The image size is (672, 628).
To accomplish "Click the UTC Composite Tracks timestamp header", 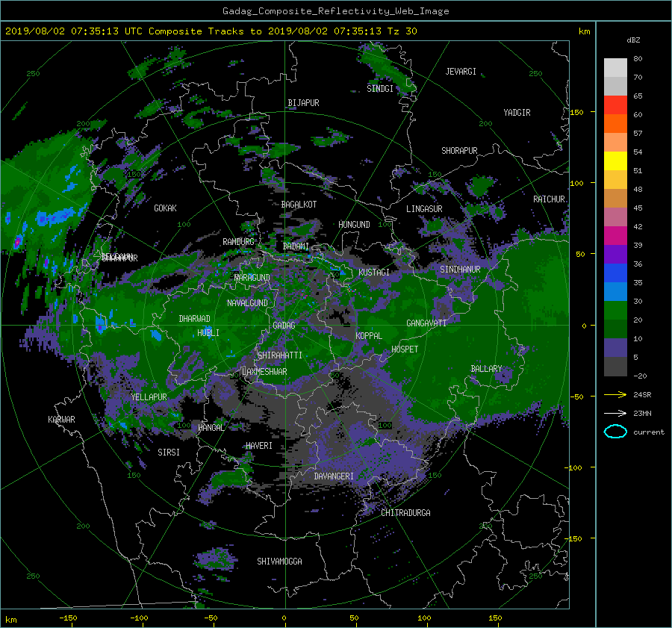I will tap(211, 31).
